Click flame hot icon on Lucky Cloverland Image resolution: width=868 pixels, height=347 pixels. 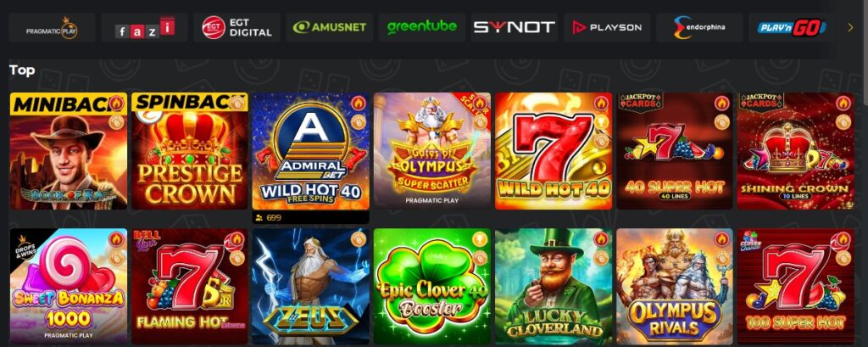[x=601, y=239]
